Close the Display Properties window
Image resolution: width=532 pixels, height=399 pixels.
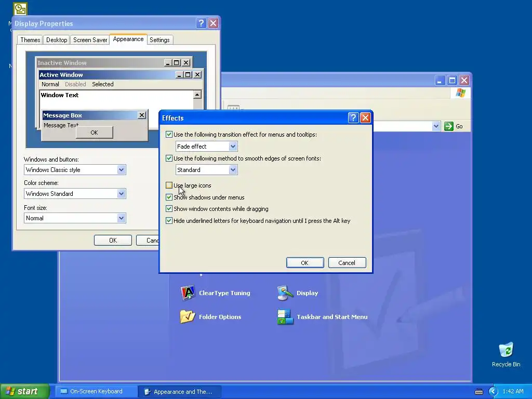coord(213,23)
